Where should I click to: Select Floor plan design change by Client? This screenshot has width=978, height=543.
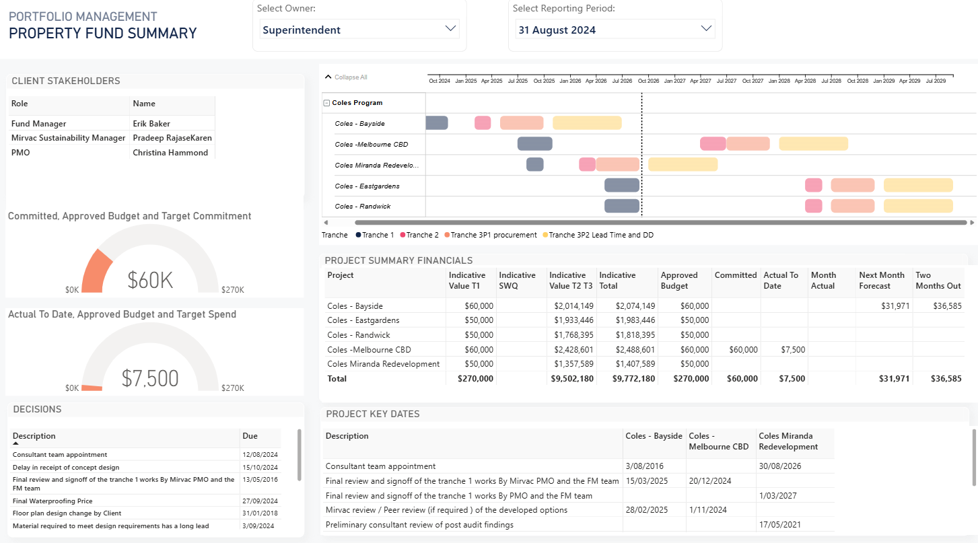pyautogui.click(x=146, y=513)
